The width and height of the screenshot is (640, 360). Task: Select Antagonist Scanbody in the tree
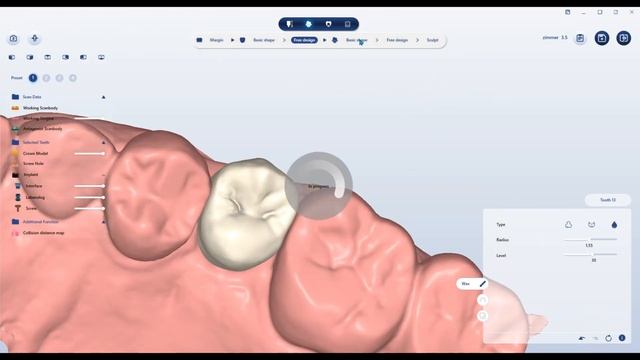pos(42,129)
